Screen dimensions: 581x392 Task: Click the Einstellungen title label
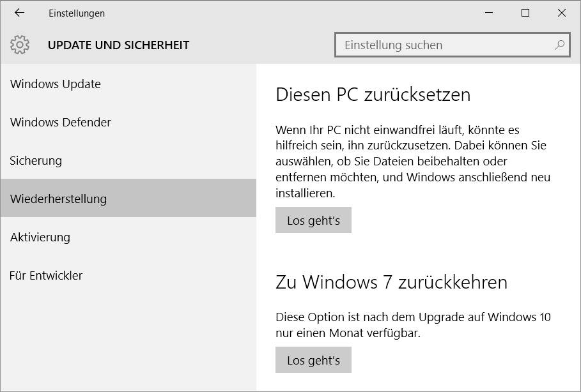76,13
